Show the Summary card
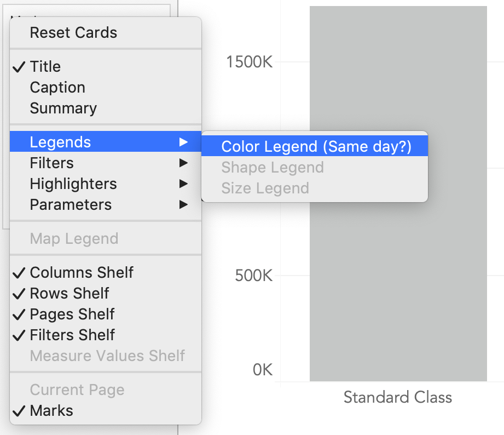 pyautogui.click(x=63, y=108)
